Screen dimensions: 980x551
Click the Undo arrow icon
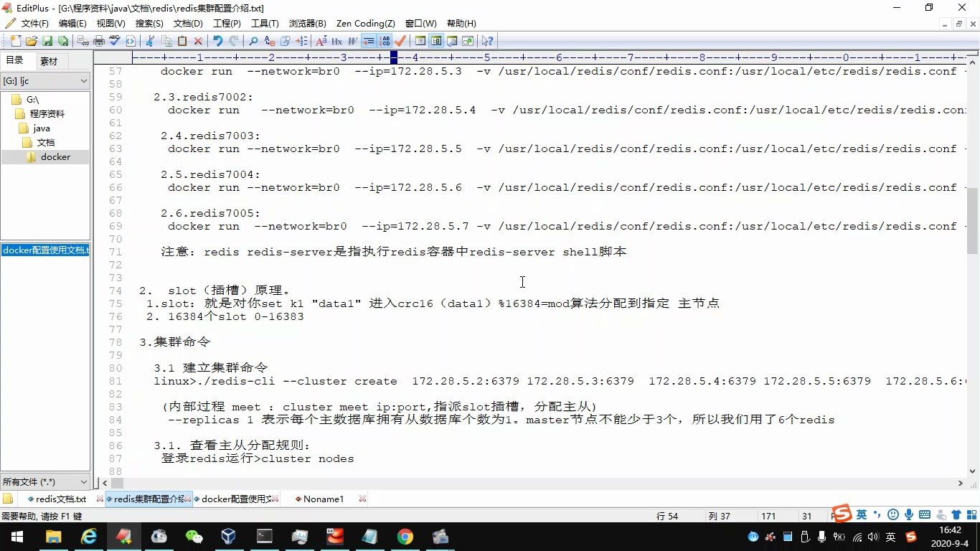217,41
